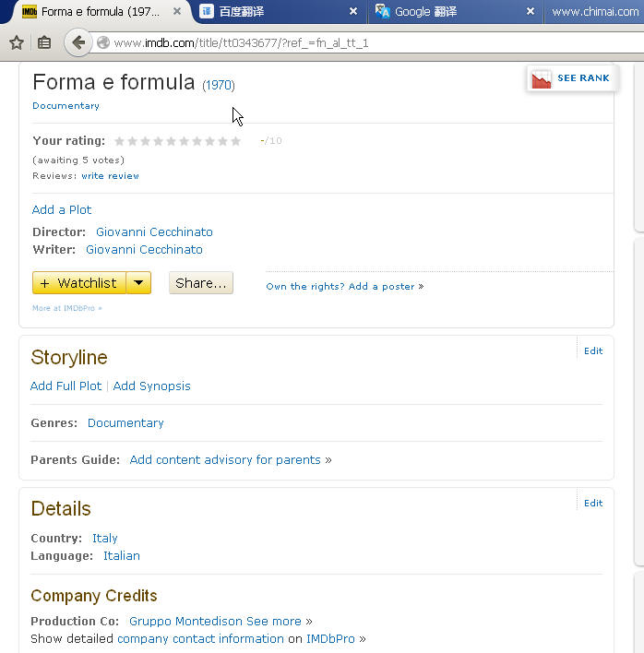Open Director Giovanni Cecchinato link
Screen dimensions: 644x653
pos(154,232)
